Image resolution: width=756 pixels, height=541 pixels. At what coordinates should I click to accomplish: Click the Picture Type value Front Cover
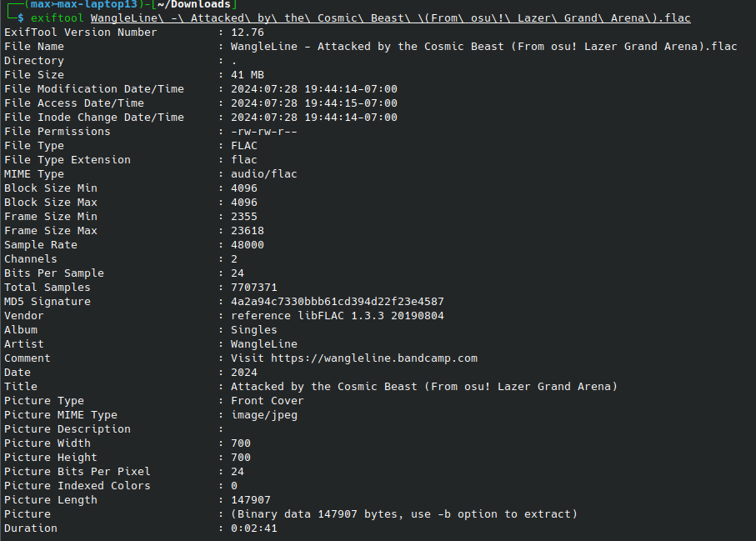pyautogui.click(x=267, y=401)
